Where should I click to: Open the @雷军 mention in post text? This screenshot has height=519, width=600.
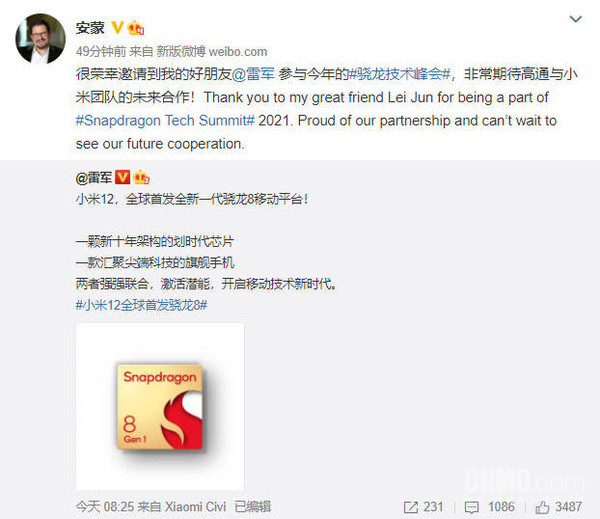click(x=253, y=74)
